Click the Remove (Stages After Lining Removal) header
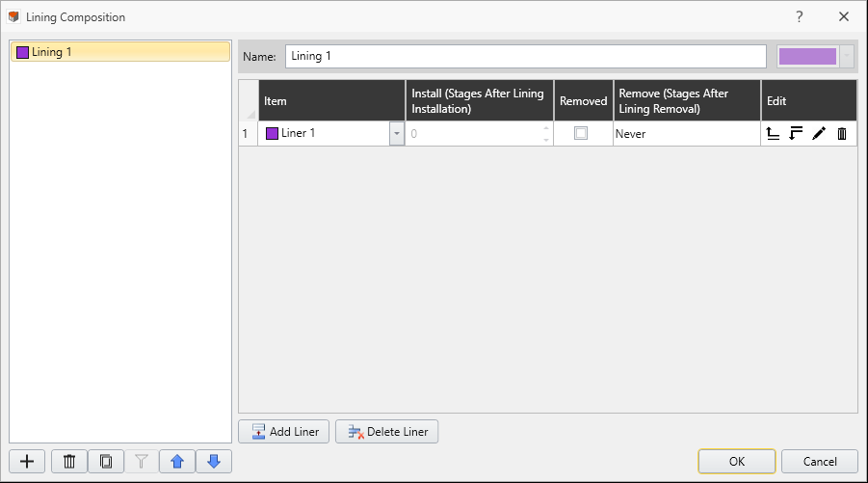Viewport: 868px width, 483px height. tap(687, 101)
